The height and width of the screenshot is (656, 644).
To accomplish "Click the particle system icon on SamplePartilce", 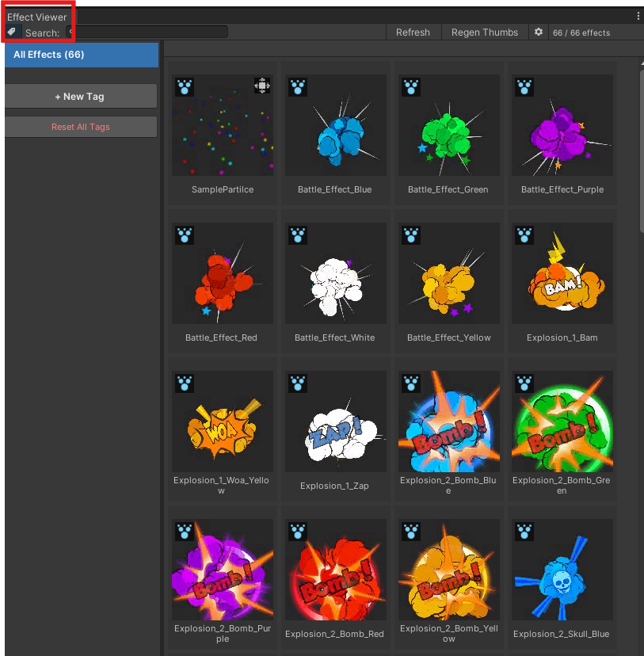I will pyautogui.click(x=185, y=86).
